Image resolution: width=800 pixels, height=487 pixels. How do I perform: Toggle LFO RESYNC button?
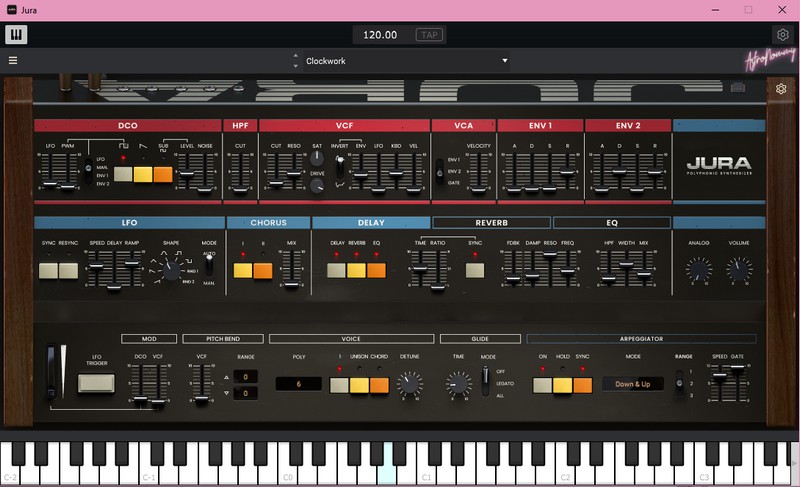click(x=68, y=271)
